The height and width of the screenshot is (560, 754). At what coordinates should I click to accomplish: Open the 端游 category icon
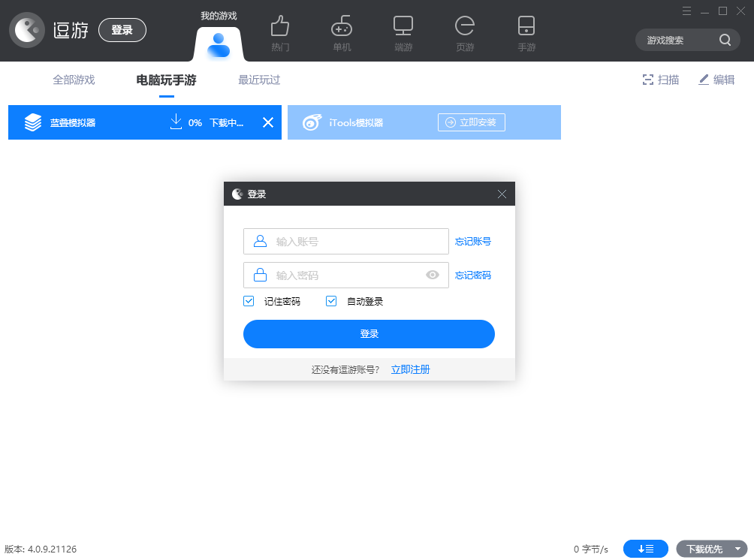(x=403, y=32)
